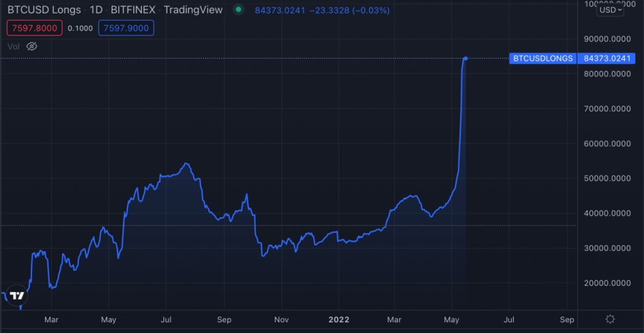Toggle volume visibility eye icon
This screenshot has height=333, width=644.
pyautogui.click(x=31, y=46)
